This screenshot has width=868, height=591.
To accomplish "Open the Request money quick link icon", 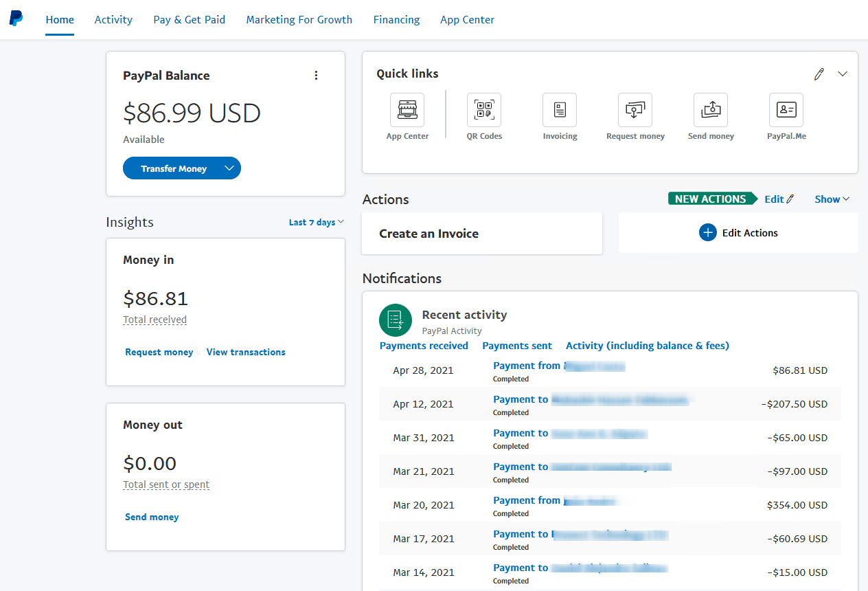I will click(x=635, y=110).
